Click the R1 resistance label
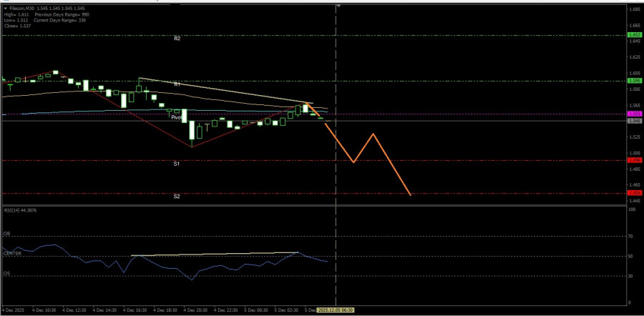Viewport: 644px width, 316px height. coord(177,84)
